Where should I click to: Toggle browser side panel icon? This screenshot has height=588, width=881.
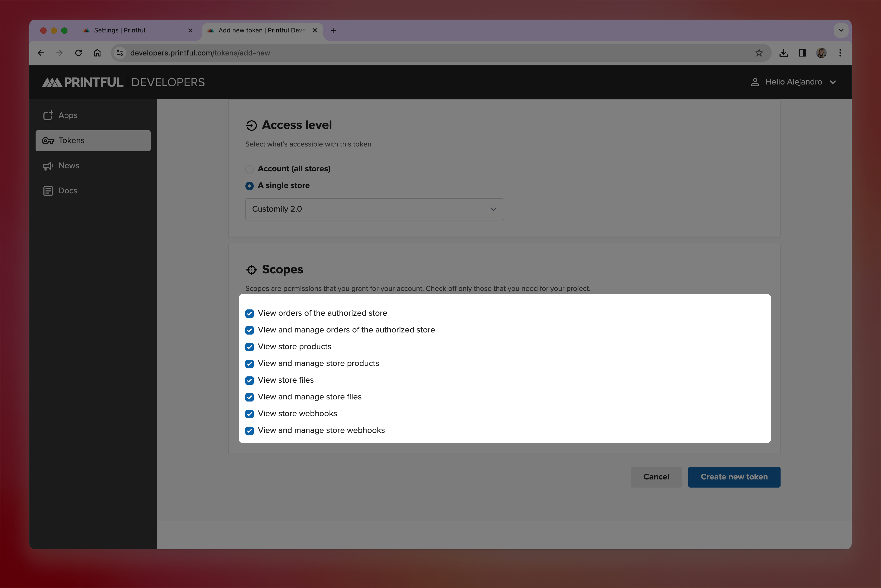802,53
